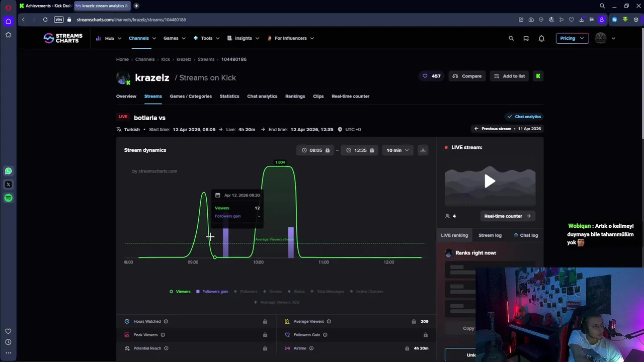Toggle the Games legend series
Viewport: 644px width, 362px height.
(273, 292)
